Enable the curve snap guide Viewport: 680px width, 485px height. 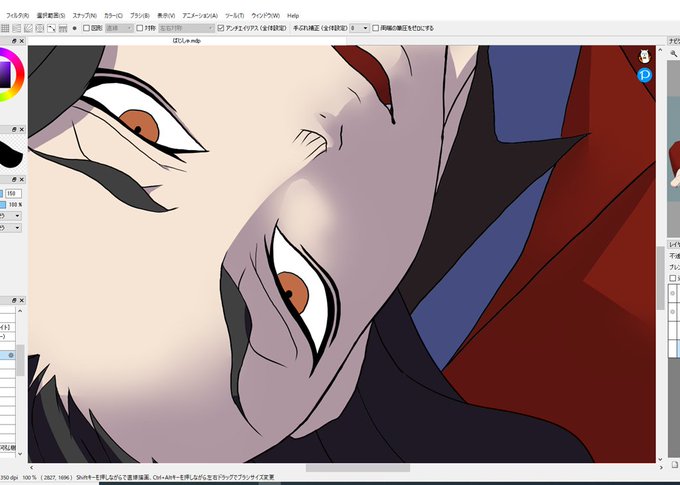point(51,28)
